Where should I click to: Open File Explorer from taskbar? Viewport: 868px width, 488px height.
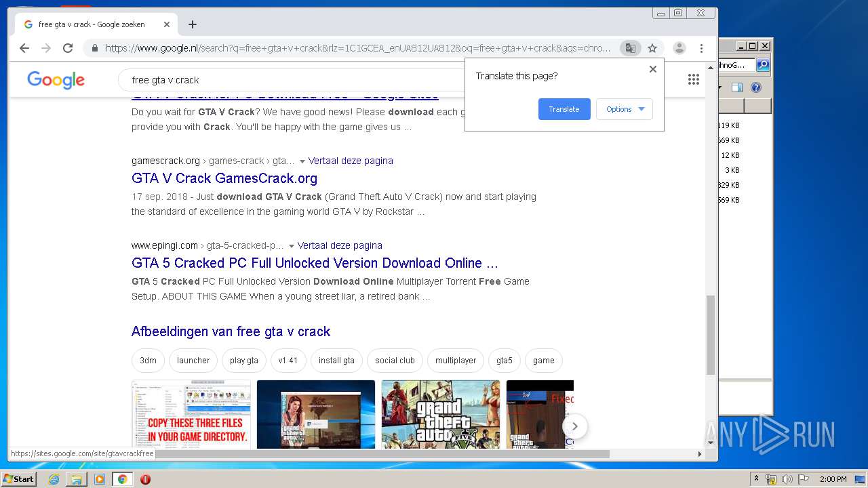pyautogui.click(x=77, y=479)
